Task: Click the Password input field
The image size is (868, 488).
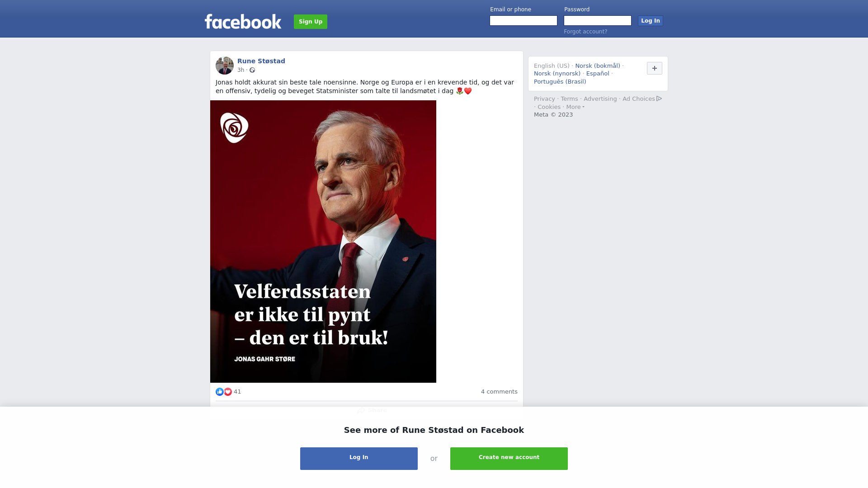Action: (x=598, y=21)
